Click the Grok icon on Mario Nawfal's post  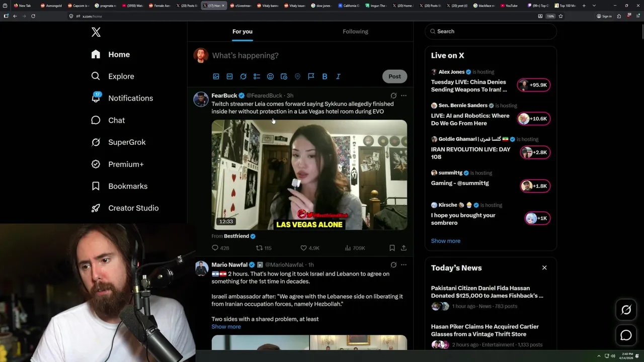tap(393, 264)
